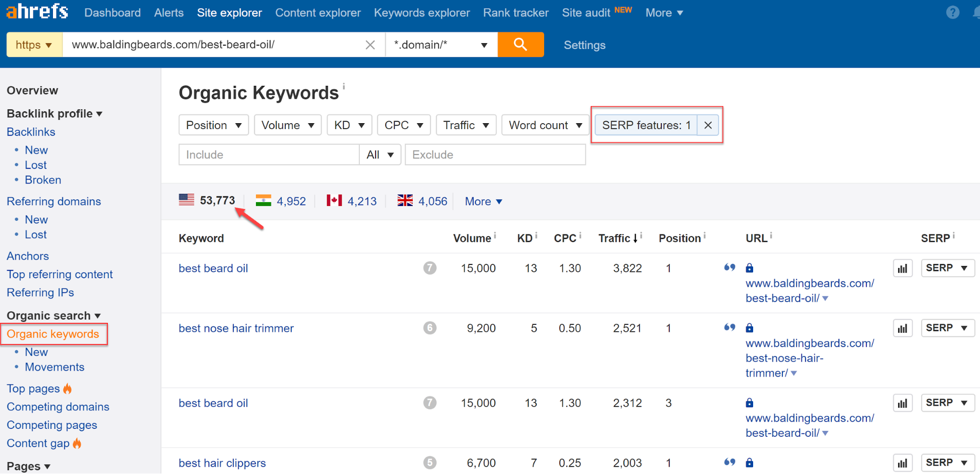Open the help question mark icon

[953, 13]
